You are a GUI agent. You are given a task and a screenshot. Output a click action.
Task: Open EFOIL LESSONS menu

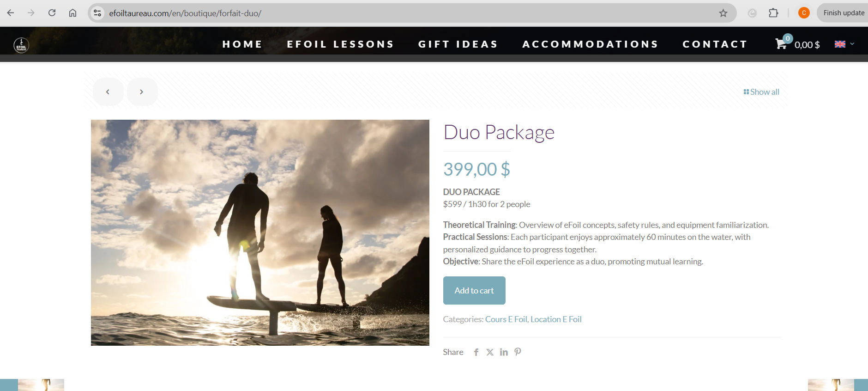340,44
